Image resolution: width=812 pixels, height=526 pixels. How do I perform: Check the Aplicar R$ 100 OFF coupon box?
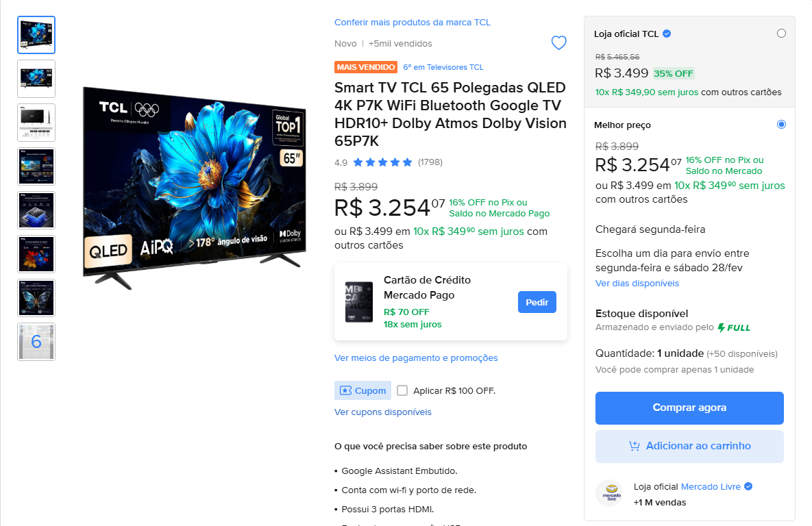(402, 390)
